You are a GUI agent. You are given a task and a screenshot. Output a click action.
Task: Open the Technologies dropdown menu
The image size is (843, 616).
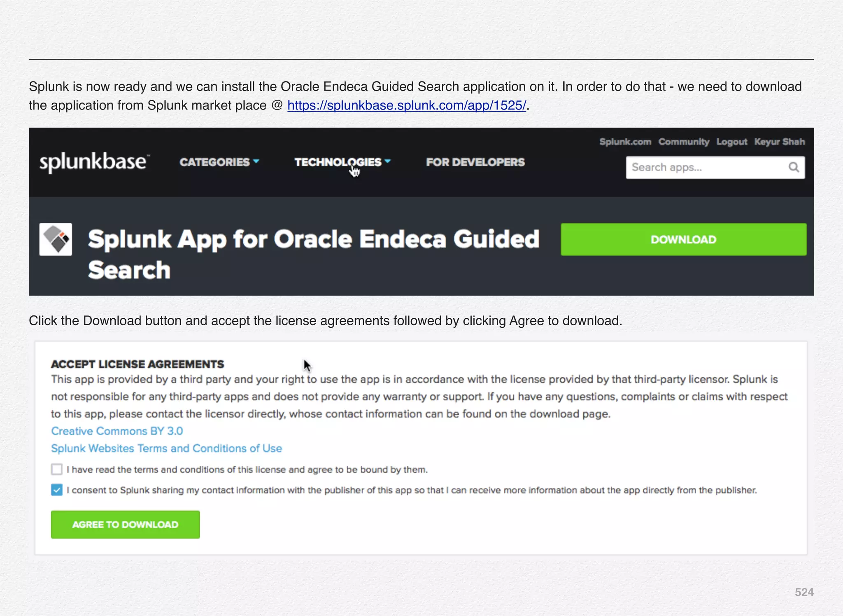point(342,162)
